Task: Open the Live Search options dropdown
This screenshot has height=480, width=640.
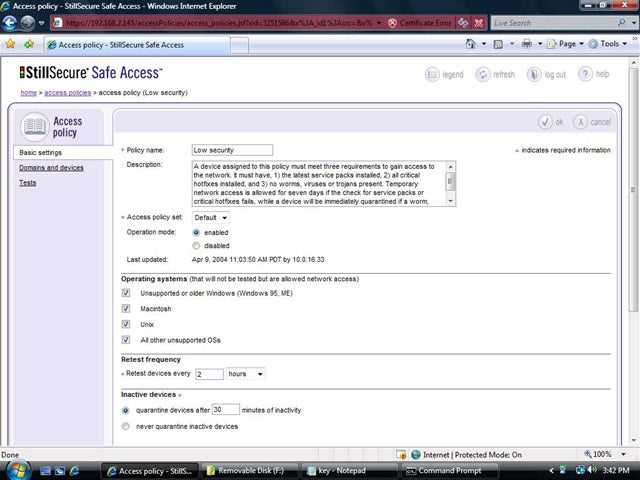Action: coord(634,23)
